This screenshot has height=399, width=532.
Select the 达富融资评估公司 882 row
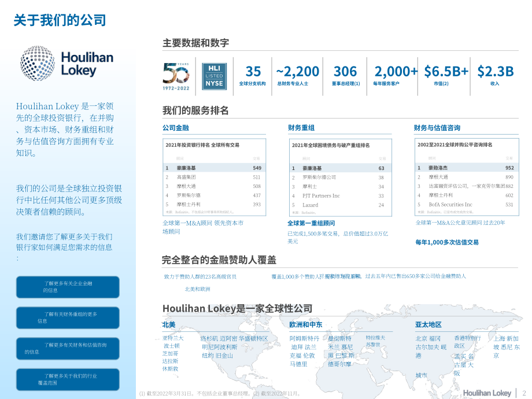pyautogui.click(x=467, y=186)
